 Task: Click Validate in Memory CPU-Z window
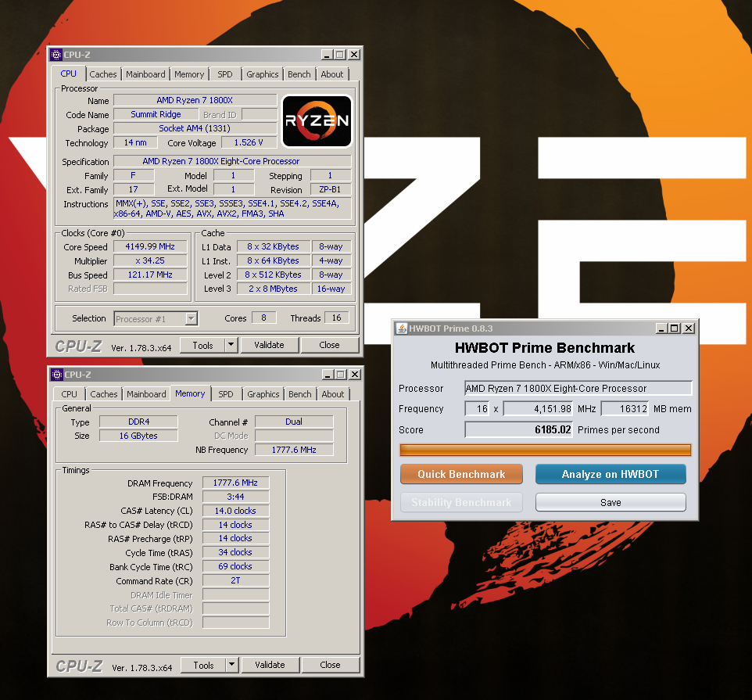point(270,665)
